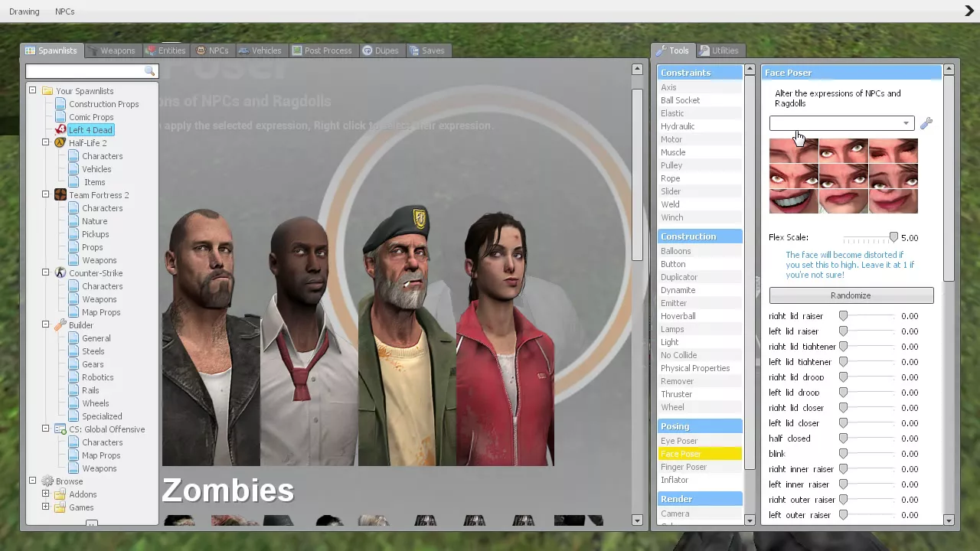Click the tool list scrollbar down arrow

tap(750, 520)
